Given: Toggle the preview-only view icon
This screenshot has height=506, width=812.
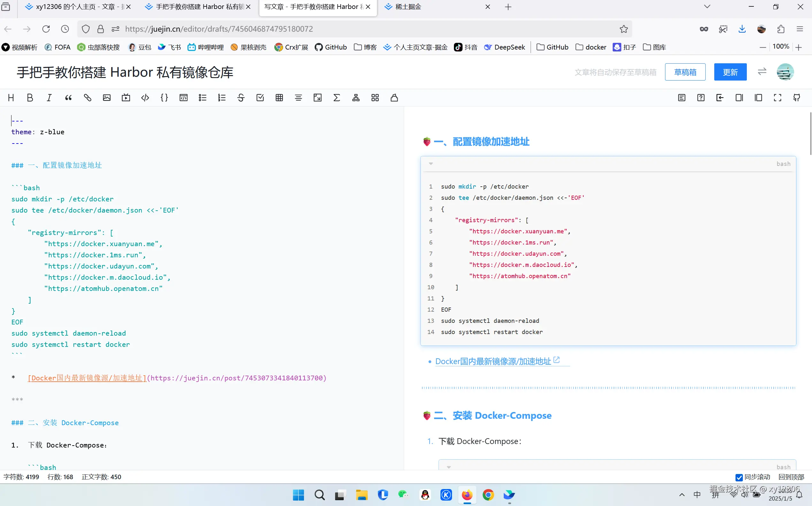Looking at the screenshot, I should [x=758, y=98].
